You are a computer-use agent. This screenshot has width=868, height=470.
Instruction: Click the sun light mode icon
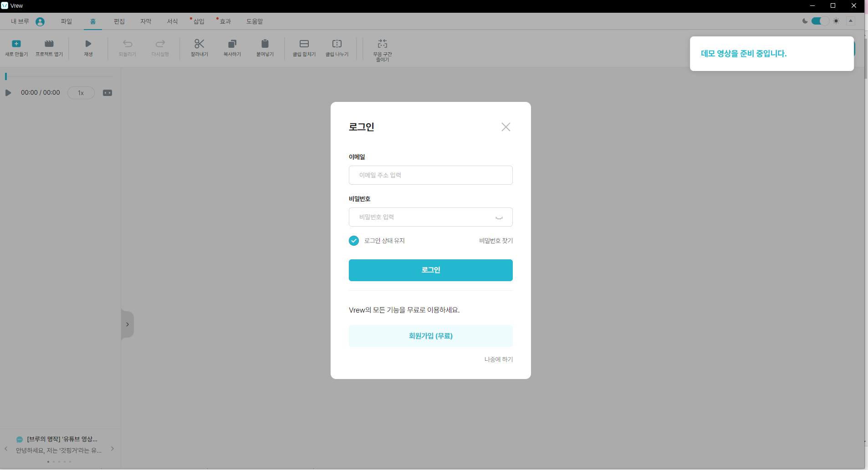836,21
